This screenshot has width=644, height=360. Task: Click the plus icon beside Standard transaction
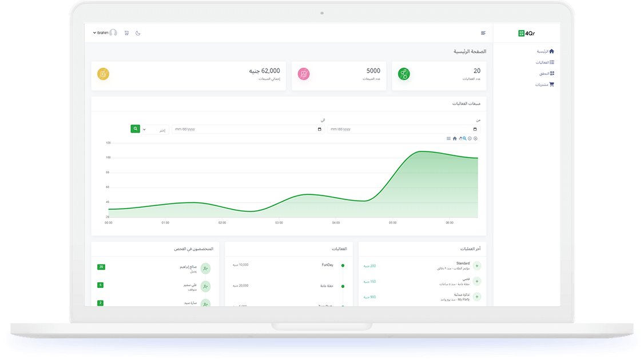477,266
